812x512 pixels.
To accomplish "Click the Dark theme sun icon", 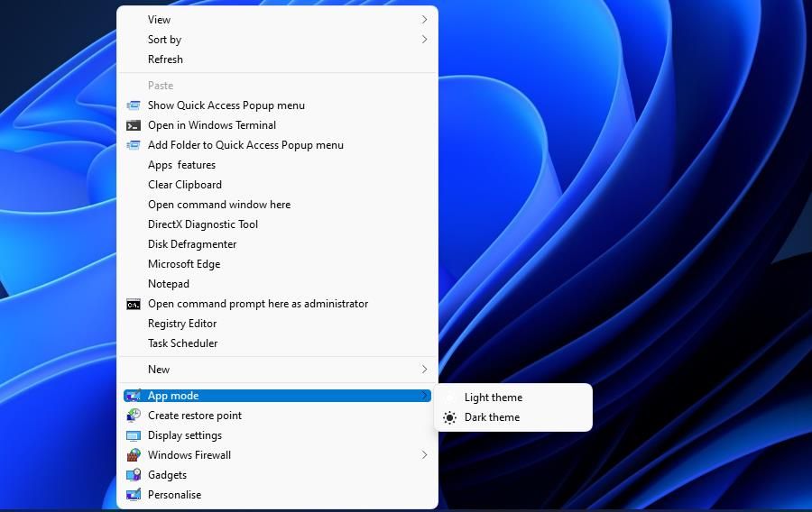I will coord(449,417).
